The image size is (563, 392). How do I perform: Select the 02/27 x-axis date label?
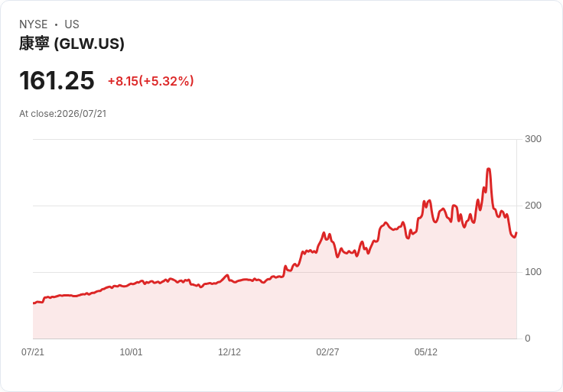pyautogui.click(x=327, y=352)
